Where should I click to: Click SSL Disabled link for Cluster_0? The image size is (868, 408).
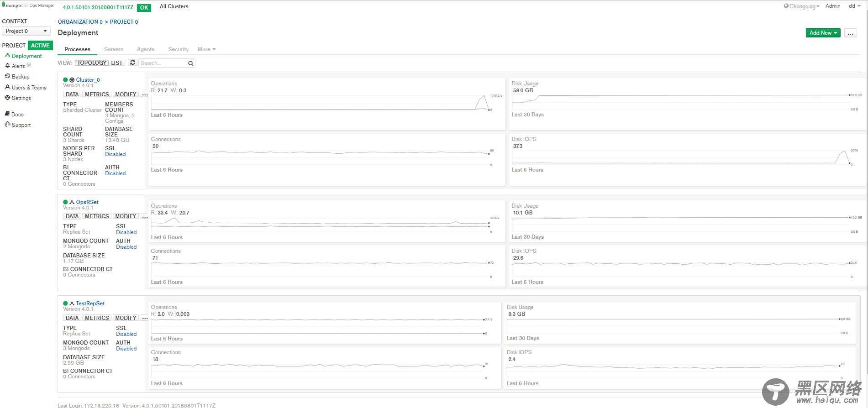click(115, 154)
